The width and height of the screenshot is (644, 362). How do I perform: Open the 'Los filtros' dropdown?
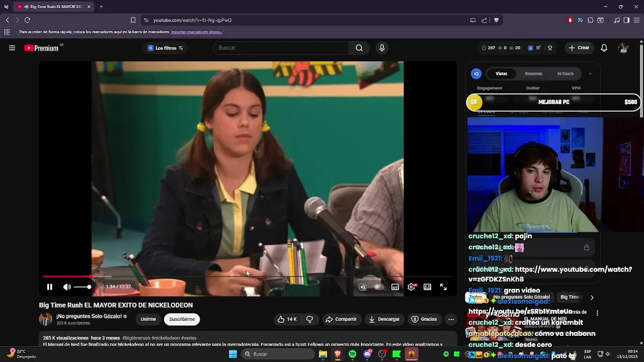tap(166, 48)
